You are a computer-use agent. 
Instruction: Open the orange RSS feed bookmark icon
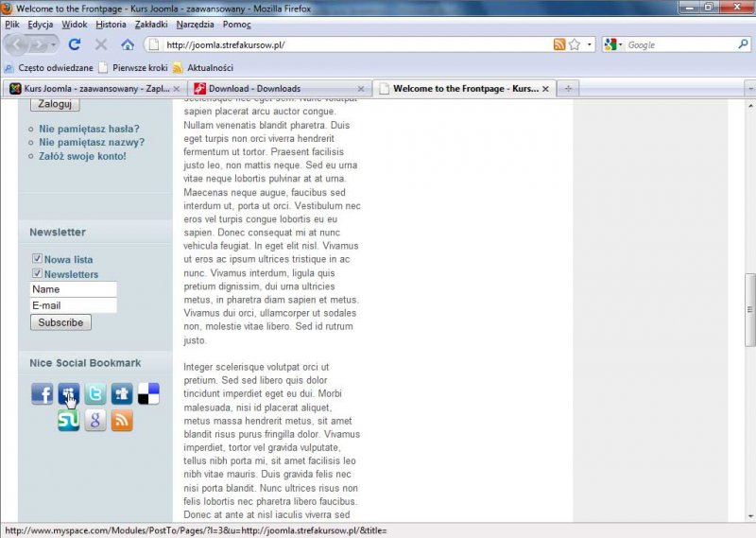[122, 421]
